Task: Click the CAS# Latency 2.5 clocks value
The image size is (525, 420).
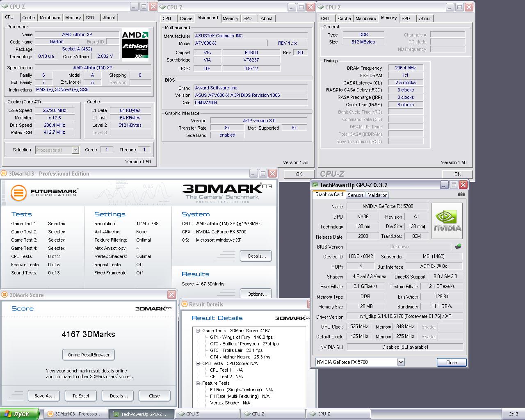Action: (406, 82)
